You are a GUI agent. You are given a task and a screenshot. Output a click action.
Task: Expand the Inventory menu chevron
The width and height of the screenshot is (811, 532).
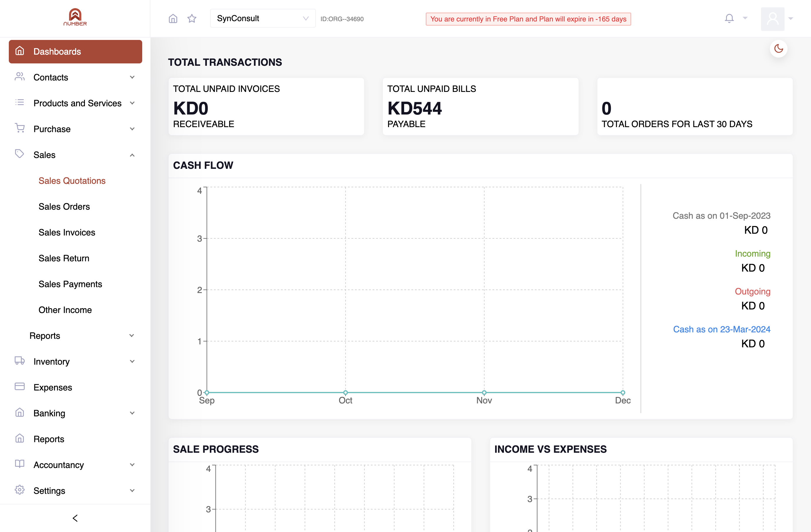click(132, 361)
